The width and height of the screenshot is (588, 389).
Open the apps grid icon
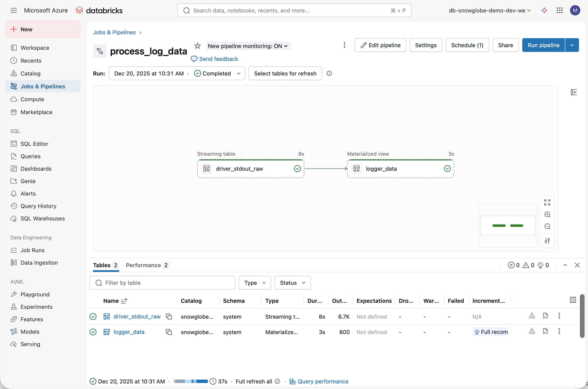click(559, 11)
